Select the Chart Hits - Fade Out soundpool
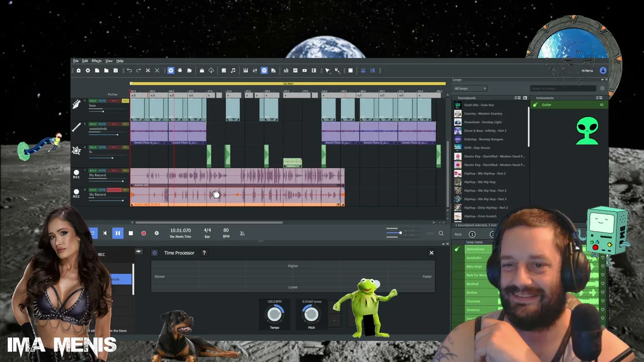 tap(491, 105)
